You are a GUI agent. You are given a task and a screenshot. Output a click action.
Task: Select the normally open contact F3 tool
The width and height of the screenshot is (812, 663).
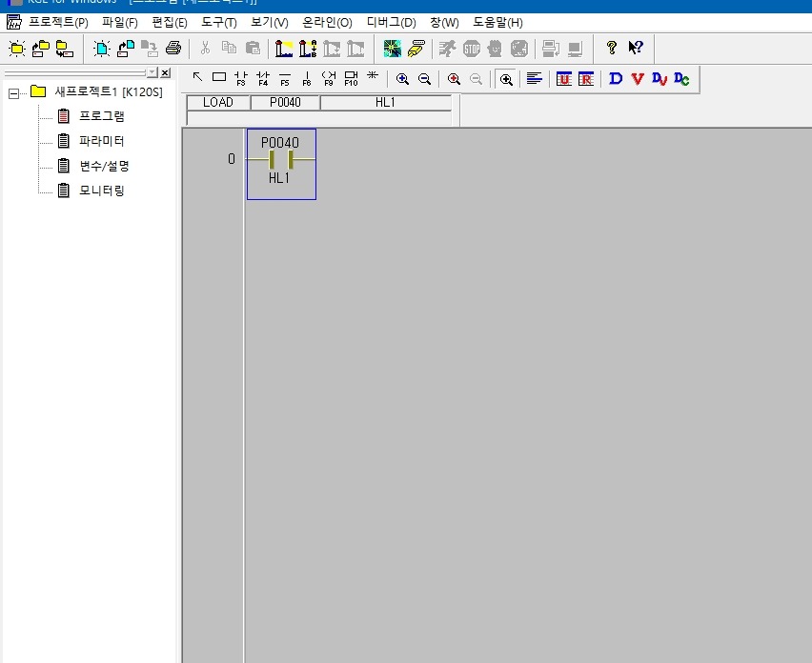pos(240,79)
